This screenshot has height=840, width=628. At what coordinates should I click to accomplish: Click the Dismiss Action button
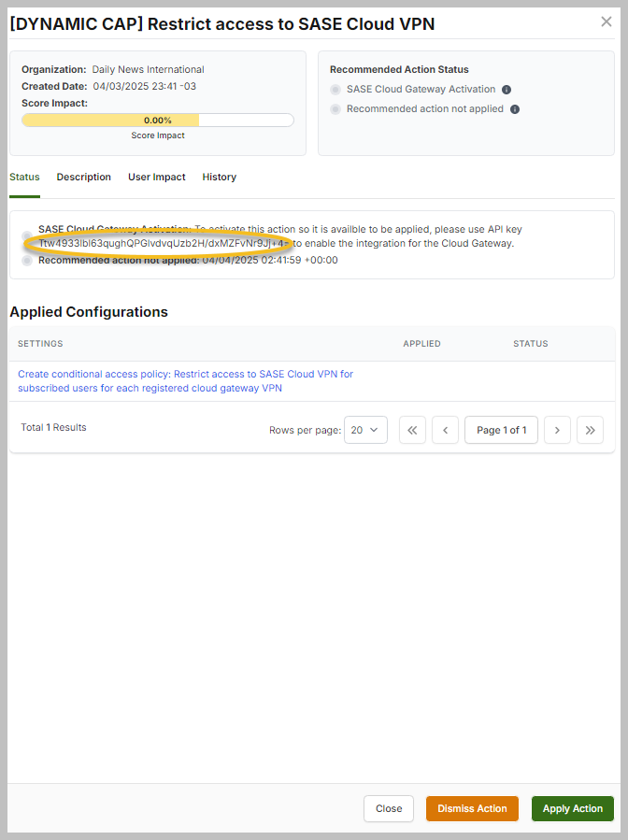(472, 808)
